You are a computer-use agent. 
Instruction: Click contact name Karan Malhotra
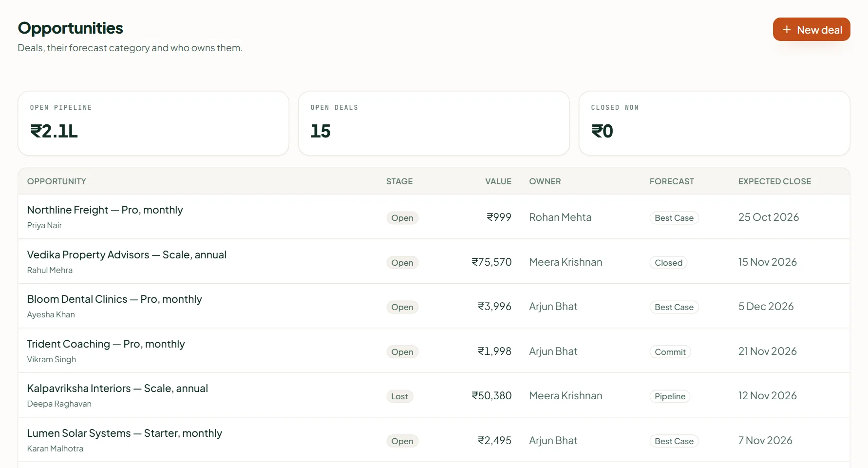[55, 448]
